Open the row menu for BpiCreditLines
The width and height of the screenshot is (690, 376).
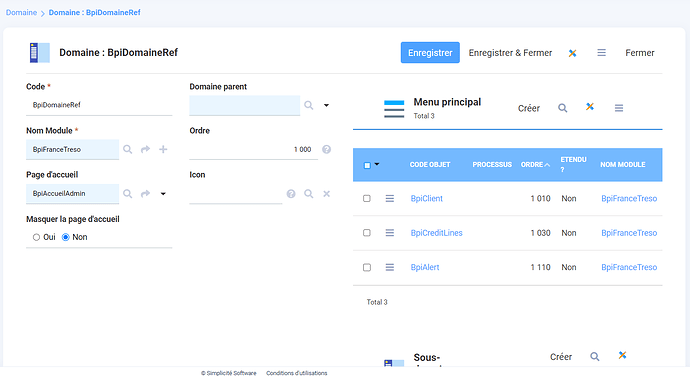click(x=389, y=232)
